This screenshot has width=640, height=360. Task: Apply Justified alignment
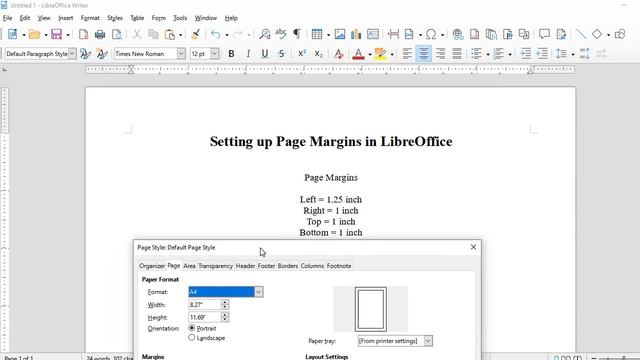click(457, 54)
